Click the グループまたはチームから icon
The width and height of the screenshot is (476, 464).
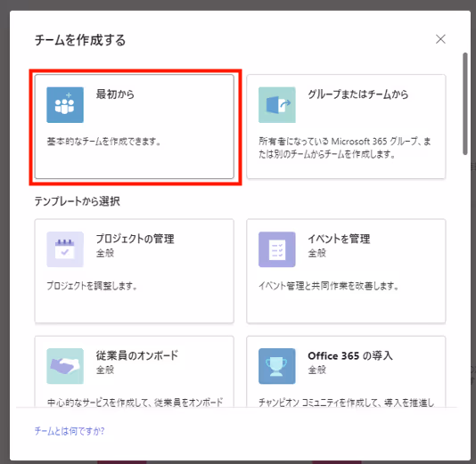point(277,105)
